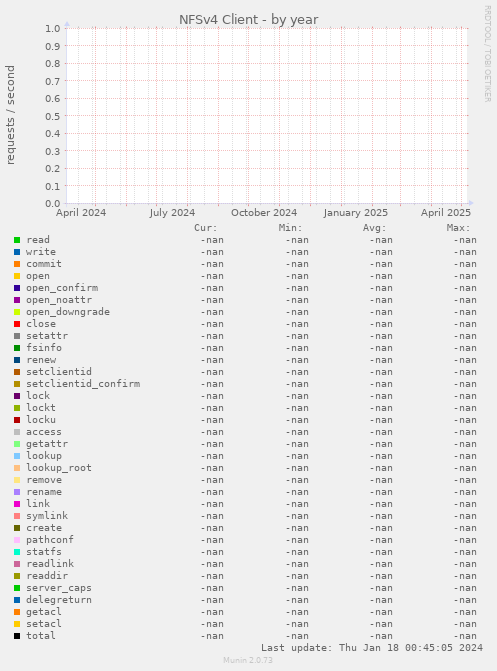Screen dimensions: 497x671
Task: Click the purple rename legend swatch
Action: 17,492
